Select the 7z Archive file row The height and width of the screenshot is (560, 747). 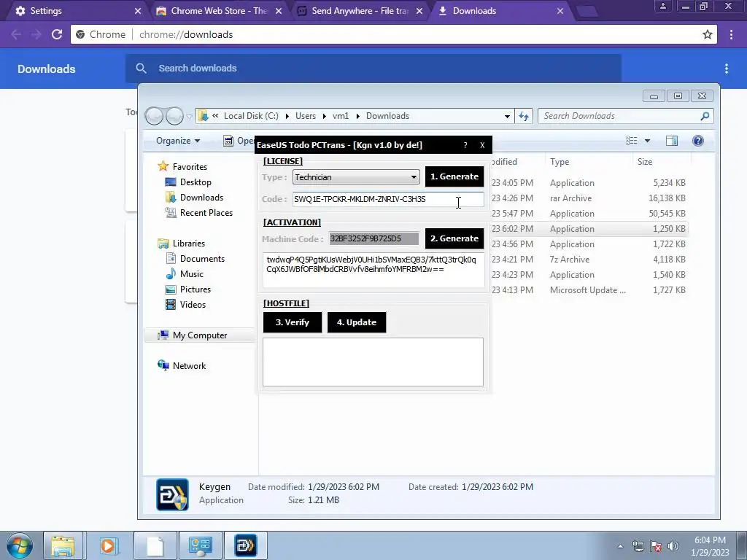click(x=589, y=260)
